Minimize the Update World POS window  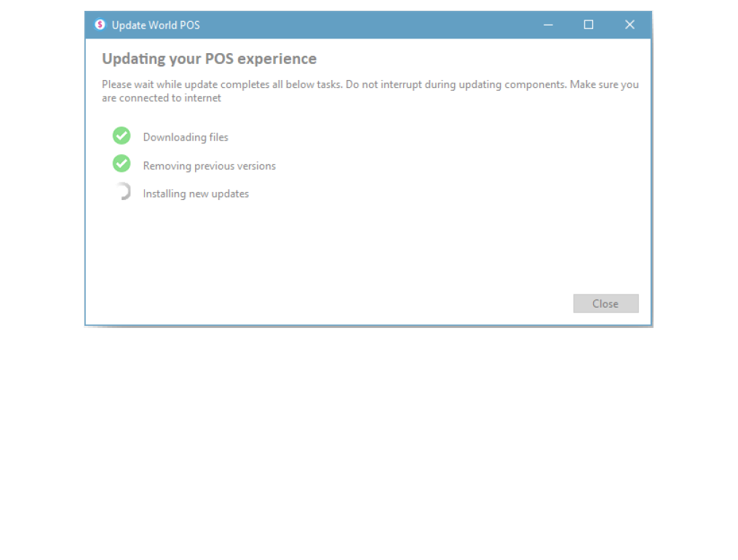point(548,25)
